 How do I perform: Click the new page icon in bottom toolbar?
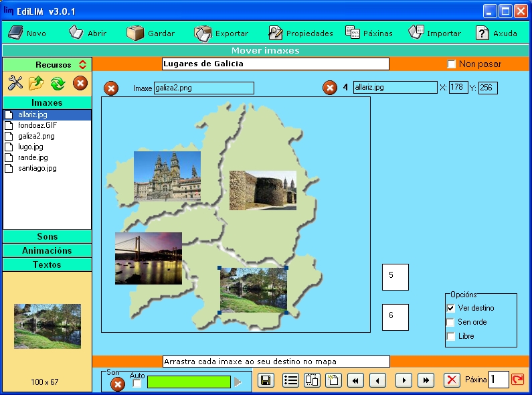click(x=333, y=380)
